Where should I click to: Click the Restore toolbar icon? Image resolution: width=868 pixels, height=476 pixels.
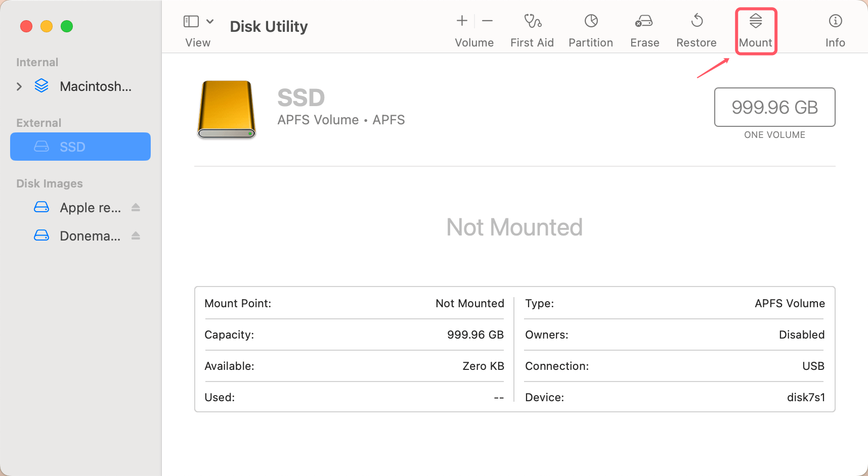pyautogui.click(x=697, y=21)
